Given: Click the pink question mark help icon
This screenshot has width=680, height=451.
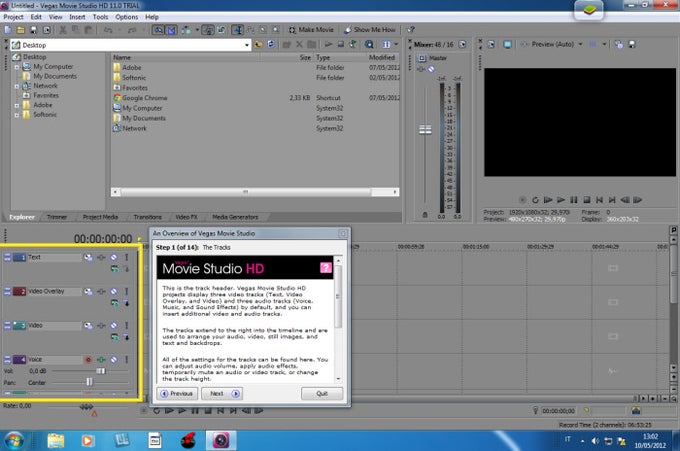Looking at the screenshot, I should pyautogui.click(x=326, y=268).
